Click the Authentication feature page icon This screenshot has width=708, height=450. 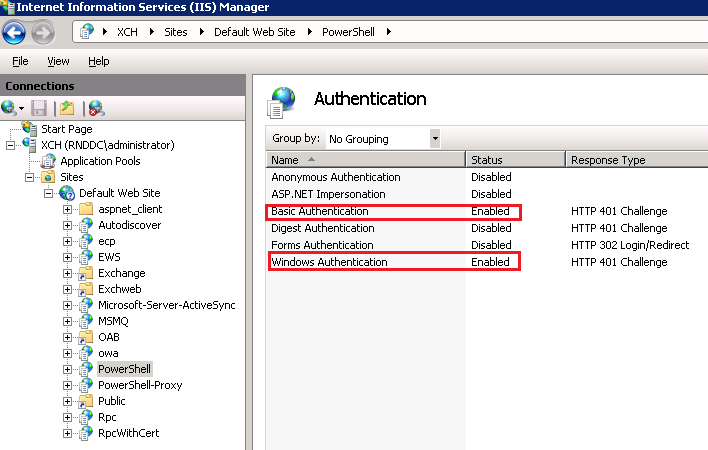(281, 102)
